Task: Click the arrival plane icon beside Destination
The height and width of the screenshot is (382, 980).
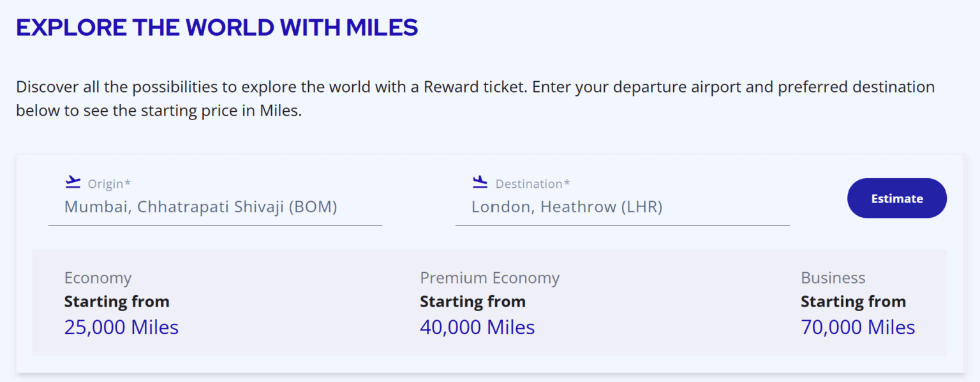Action: tap(479, 182)
